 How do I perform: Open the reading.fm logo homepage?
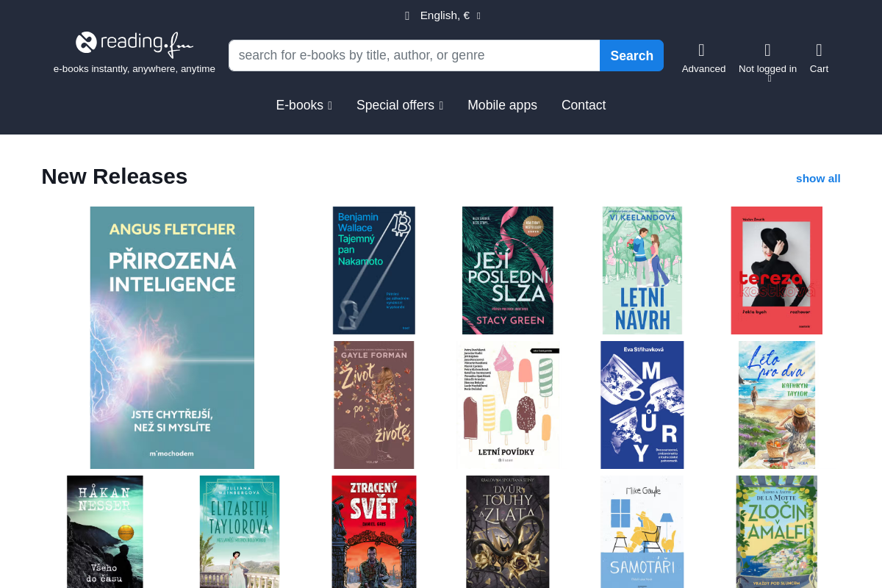[135, 44]
